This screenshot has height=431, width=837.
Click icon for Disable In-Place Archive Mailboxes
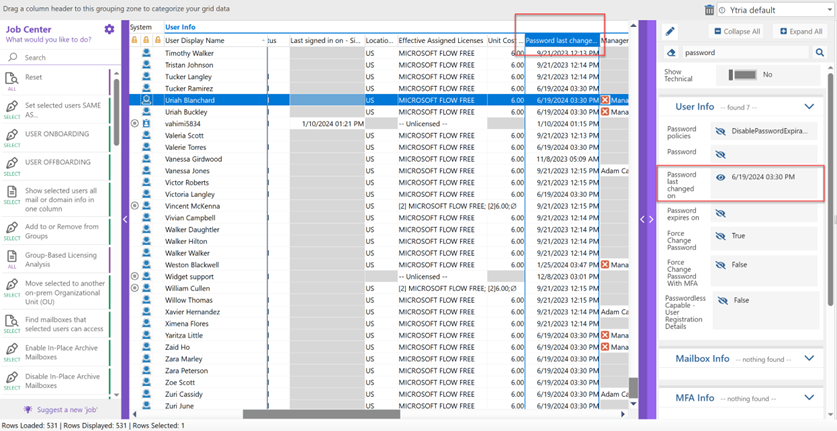point(11,377)
